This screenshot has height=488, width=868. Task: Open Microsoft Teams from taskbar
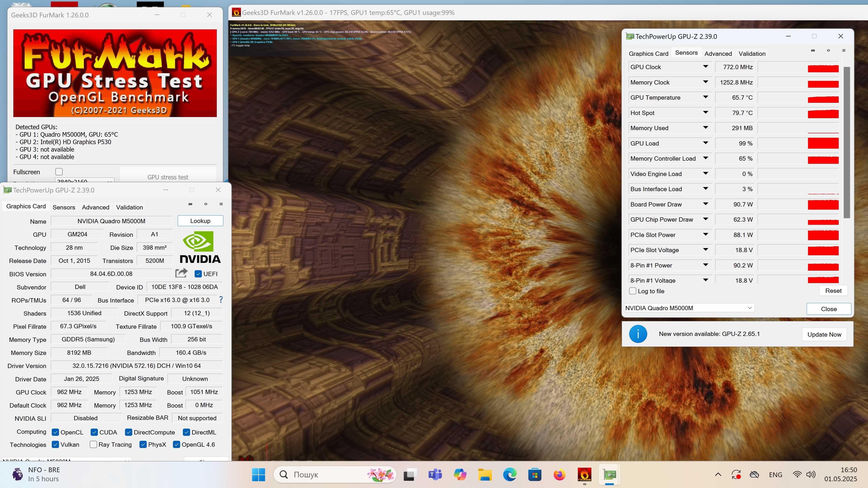coord(435,475)
